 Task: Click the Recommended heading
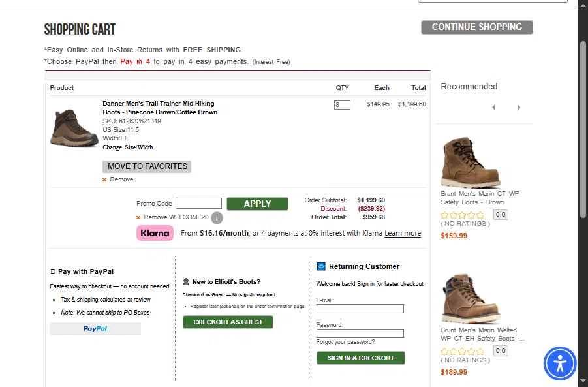[469, 87]
